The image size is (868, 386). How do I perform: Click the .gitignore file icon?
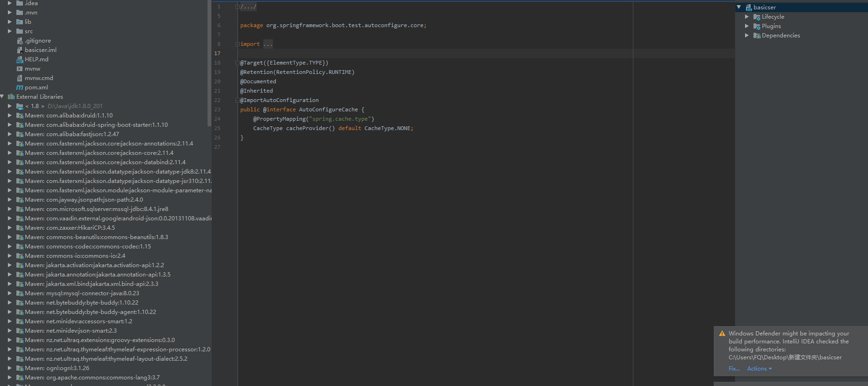[x=20, y=41]
